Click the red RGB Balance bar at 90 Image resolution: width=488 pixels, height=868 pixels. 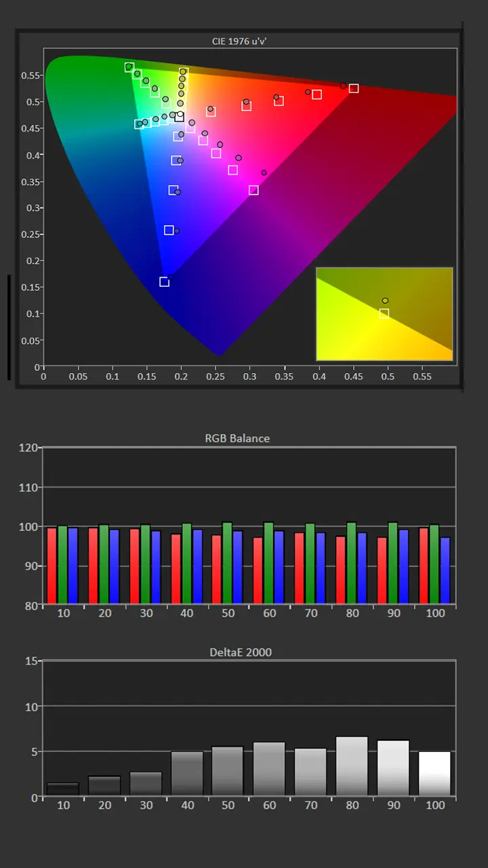[x=382, y=570]
